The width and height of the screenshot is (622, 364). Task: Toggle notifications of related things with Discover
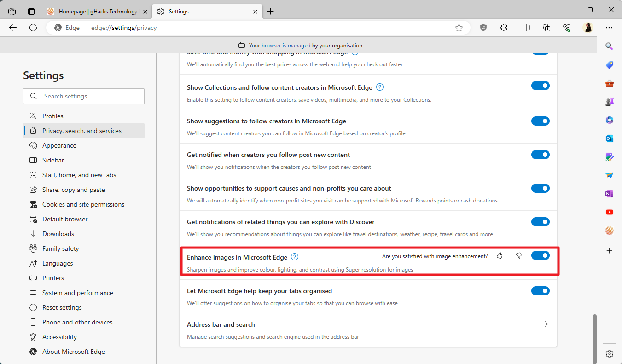[x=541, y=222]
